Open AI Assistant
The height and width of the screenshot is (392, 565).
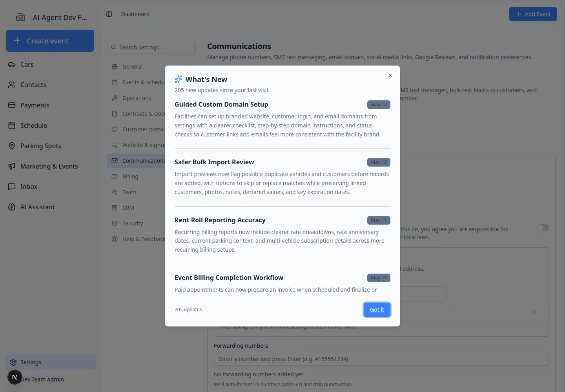[x=50, y=207]
